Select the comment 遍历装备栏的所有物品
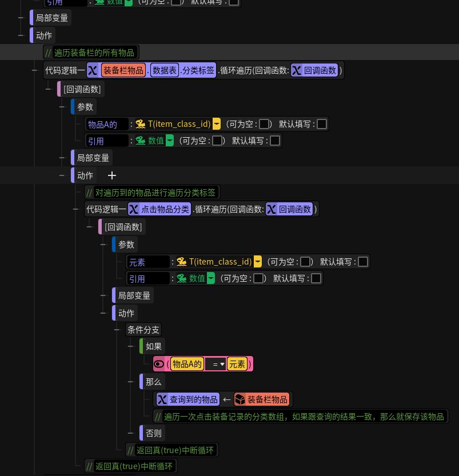 91,53
